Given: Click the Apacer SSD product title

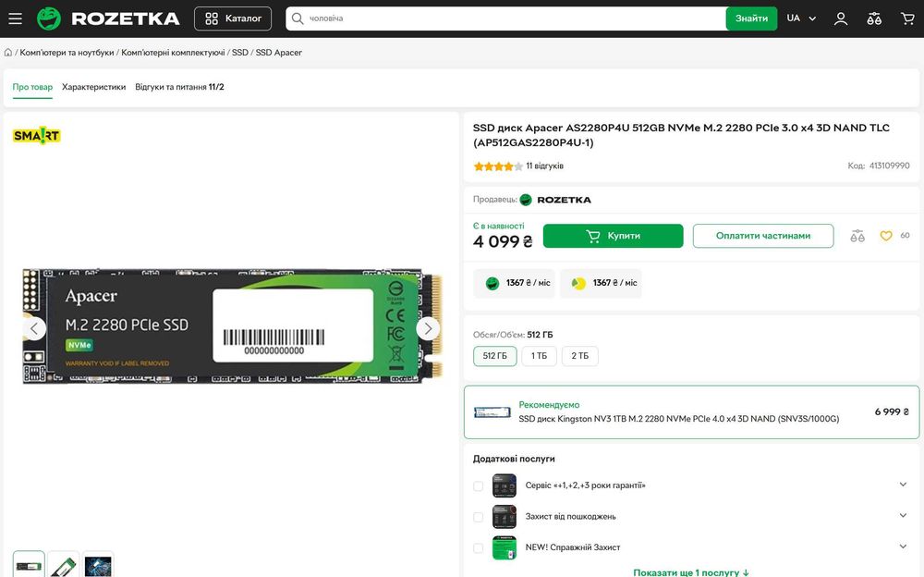Looking at the screenshot, I should click(x=681, y=135).
